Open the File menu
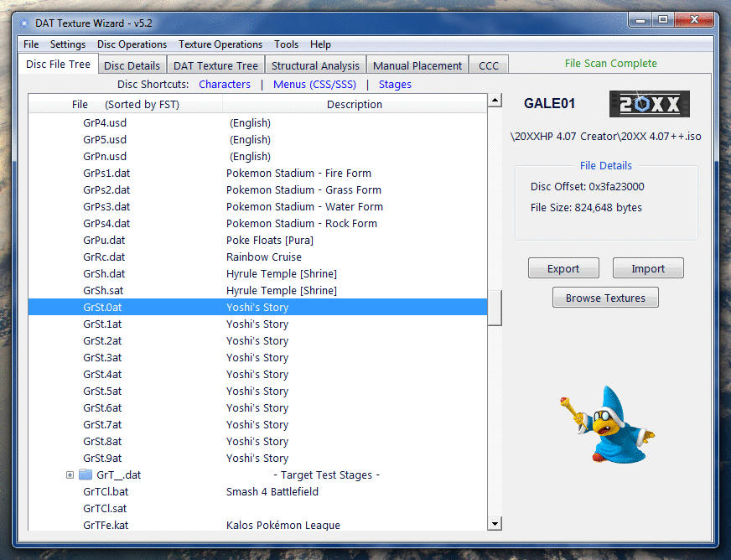Image resolution: width=731 pixels, height=560 pixels. (31, 44)
